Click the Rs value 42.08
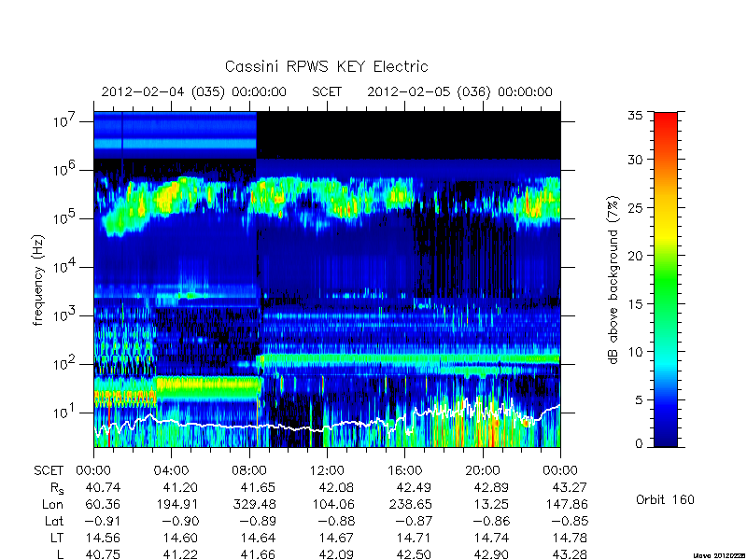 click(336, 487)
